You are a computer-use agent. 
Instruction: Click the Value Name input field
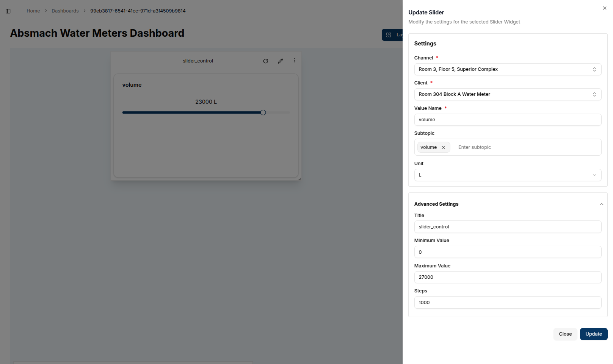[507, 120]
